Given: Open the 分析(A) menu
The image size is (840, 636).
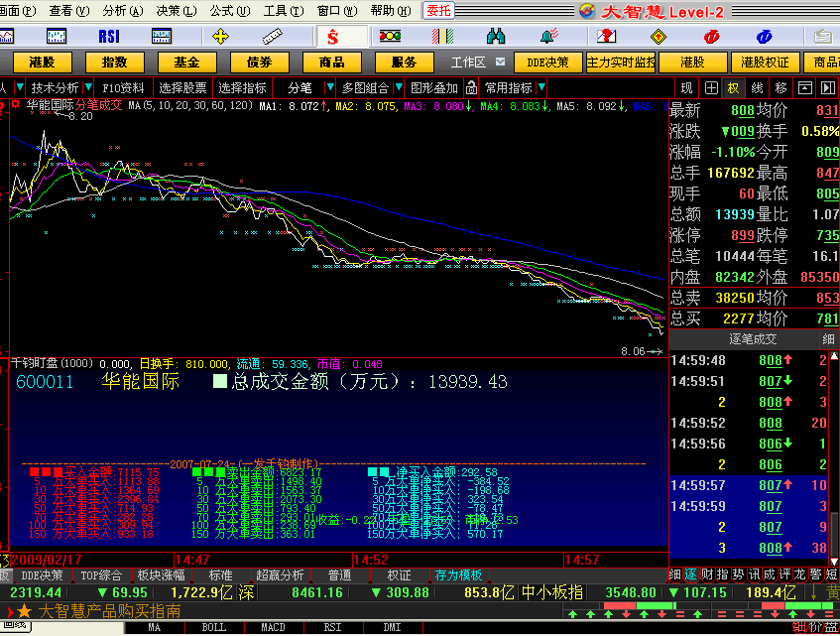Looking at the screenshot, I should [x=123, y=10].
